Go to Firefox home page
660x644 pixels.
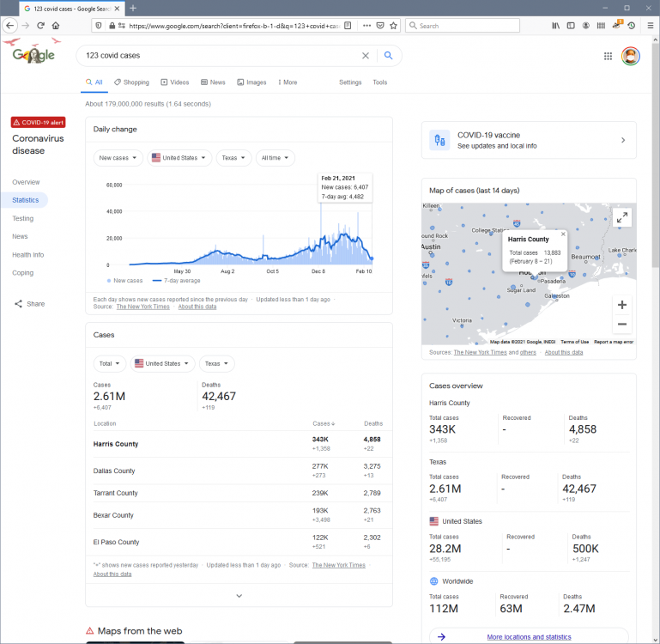pyautogui.click(x=56, y=26)
